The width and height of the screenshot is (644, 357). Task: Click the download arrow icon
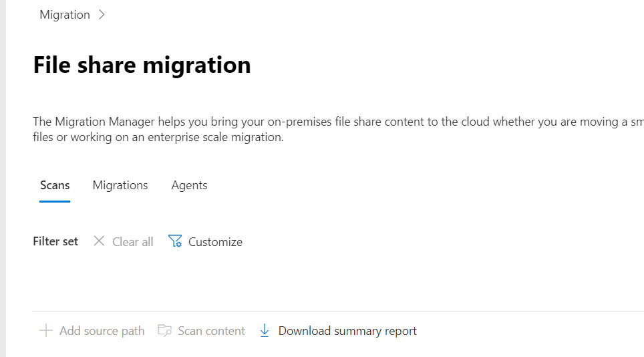pos(265,330)
